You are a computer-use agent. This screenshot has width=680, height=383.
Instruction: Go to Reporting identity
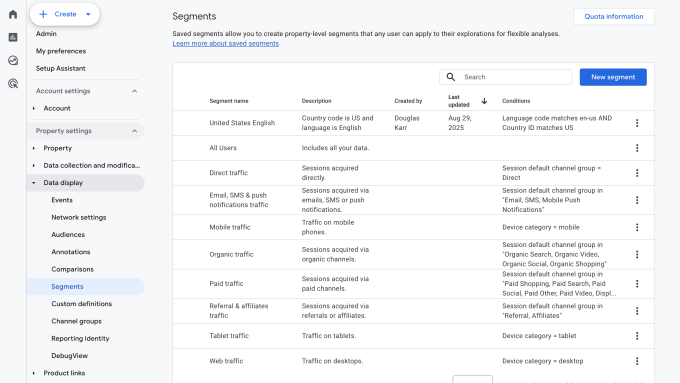(80, 338)
